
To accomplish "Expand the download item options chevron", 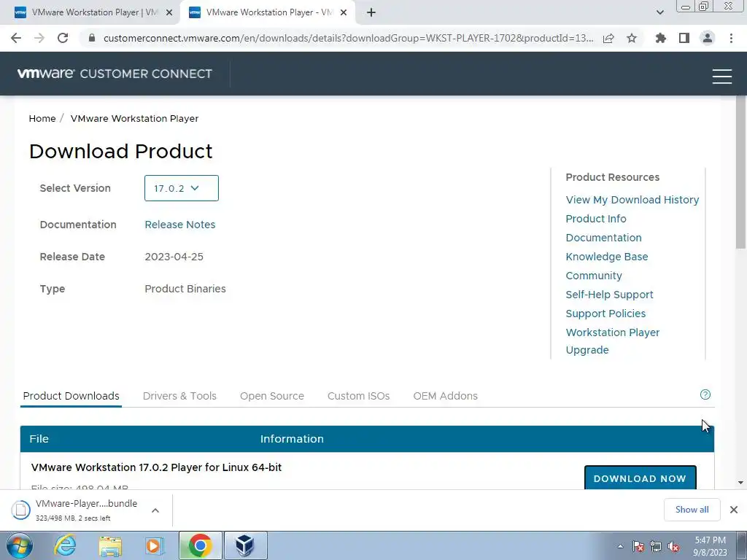I will click(x=155, y=510).
